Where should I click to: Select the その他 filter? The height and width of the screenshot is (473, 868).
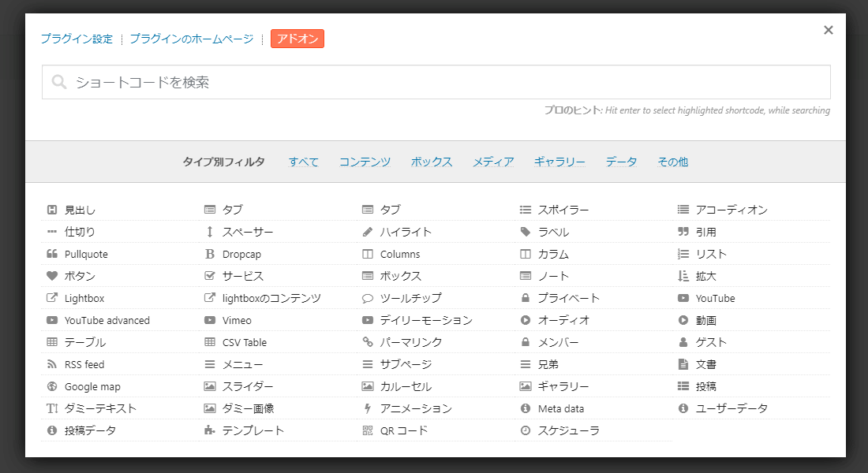(672, 162)
